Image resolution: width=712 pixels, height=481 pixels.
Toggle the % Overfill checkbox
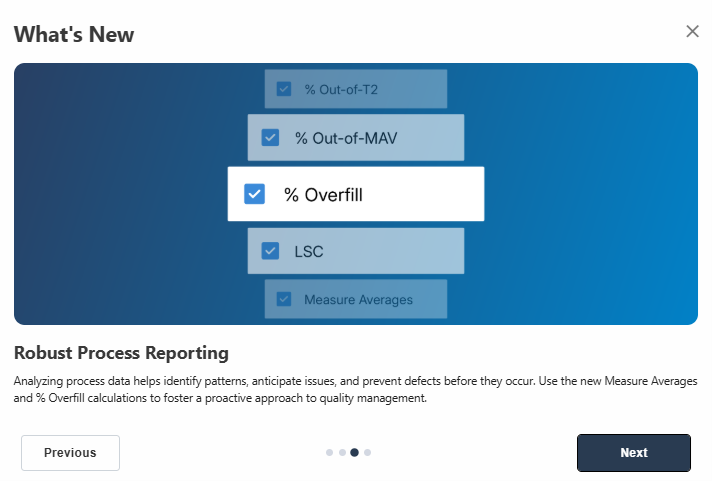click(255, 194)
